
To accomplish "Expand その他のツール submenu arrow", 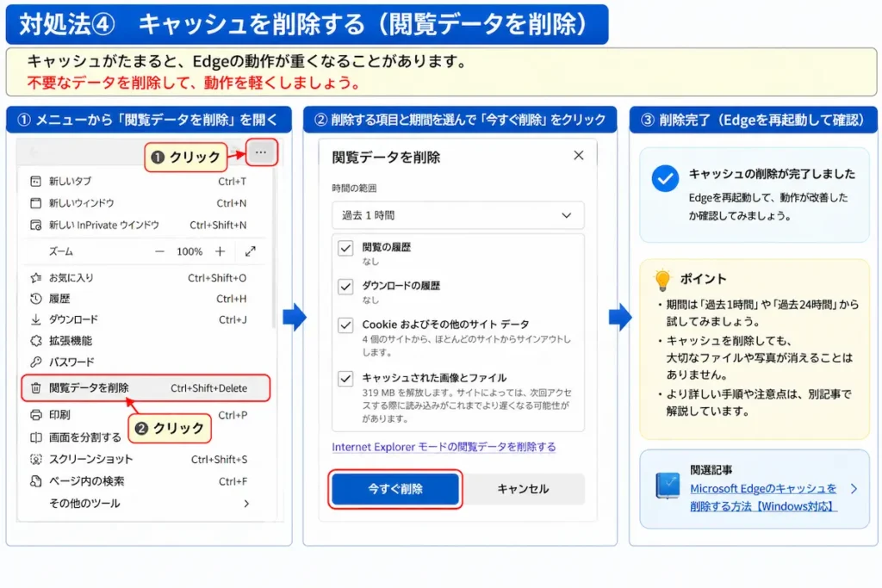I will 246,504.
